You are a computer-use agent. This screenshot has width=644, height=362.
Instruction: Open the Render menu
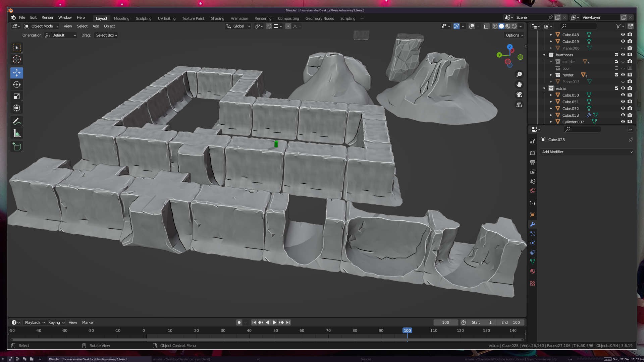47,17
